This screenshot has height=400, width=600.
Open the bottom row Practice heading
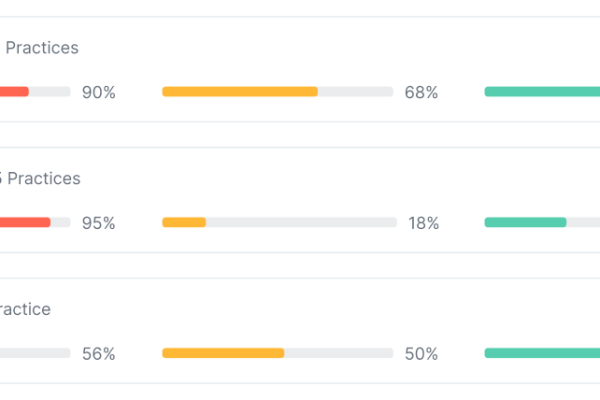tap(25, 309)
